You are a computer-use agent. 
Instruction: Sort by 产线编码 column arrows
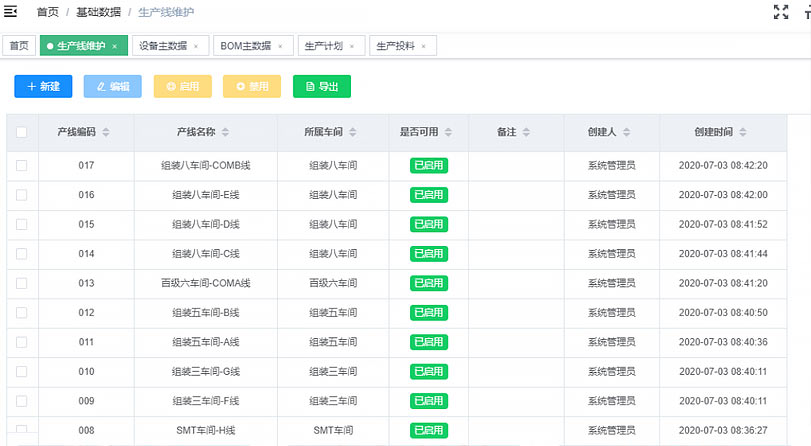(106, 132)
